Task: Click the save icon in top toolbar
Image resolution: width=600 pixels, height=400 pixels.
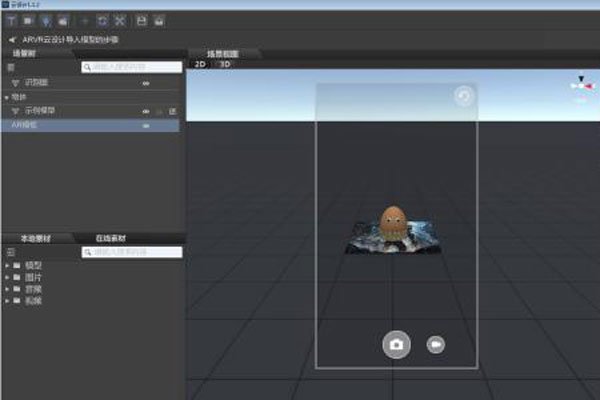Action: point(141,20)
